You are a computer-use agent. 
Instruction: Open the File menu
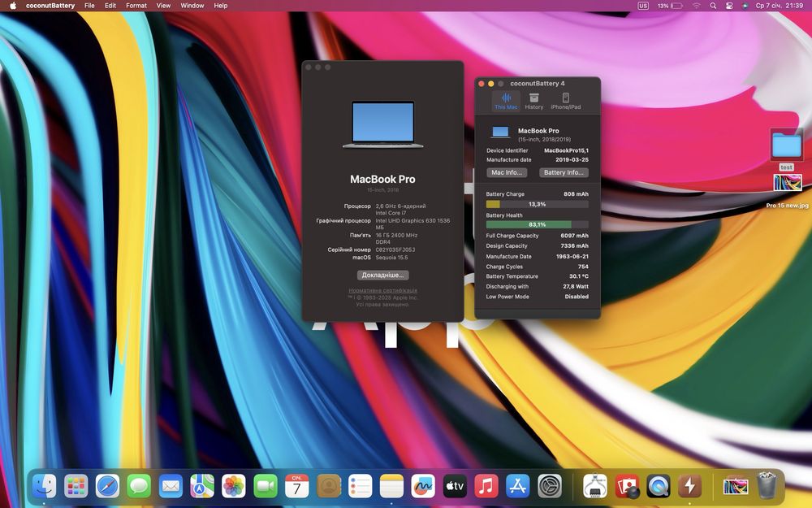89,6
